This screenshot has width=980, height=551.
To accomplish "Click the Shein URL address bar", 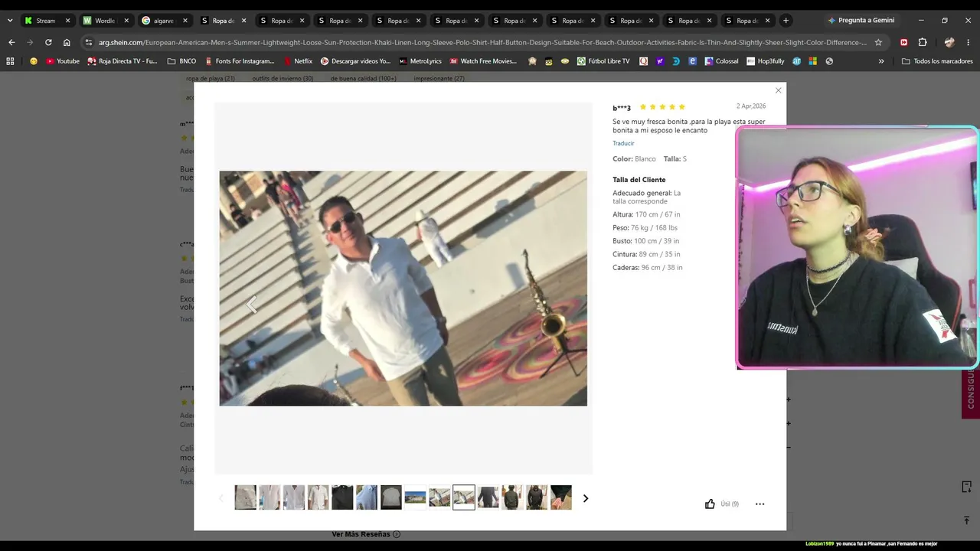I will tap(482, 42).
